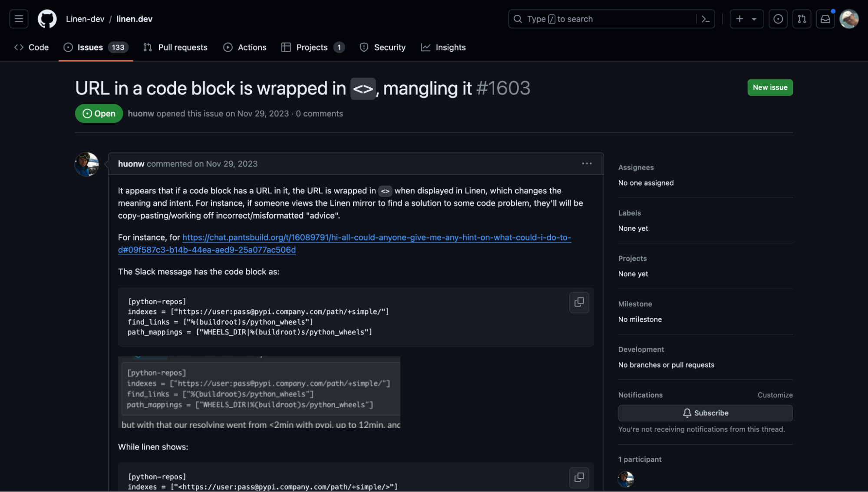
Task: Open the participant avatar in sidebar
Action: (x=626, y=479)
